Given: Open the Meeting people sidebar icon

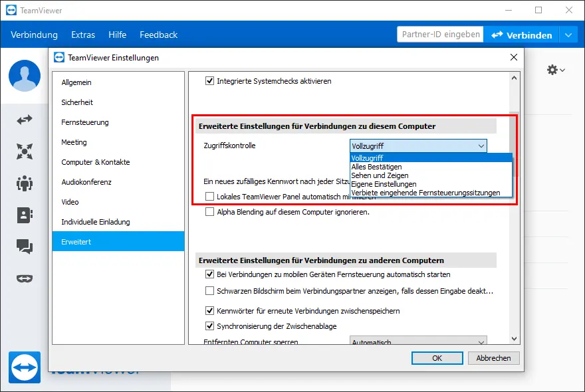Looking at the screenshot, I should [25, 183].
